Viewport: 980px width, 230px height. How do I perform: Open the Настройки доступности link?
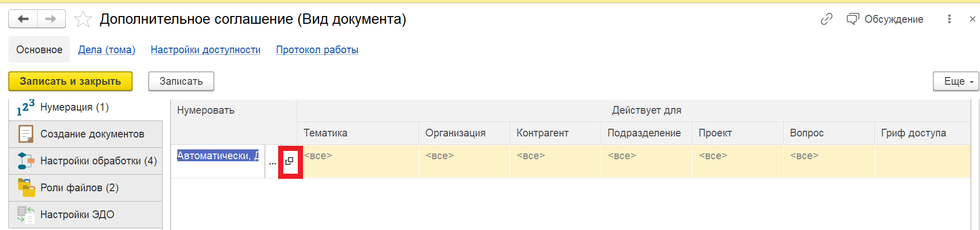[206, 50]
